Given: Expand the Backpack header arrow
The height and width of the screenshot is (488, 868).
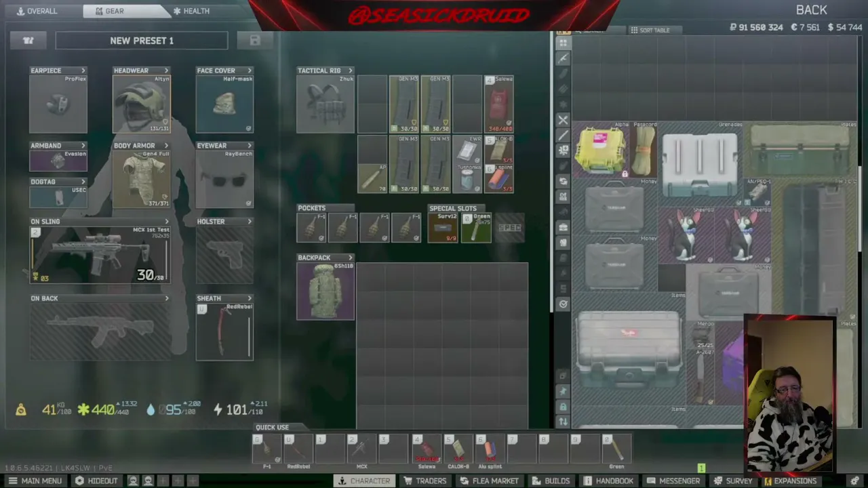Looking at the screenshot, I should tap(350, 258).
